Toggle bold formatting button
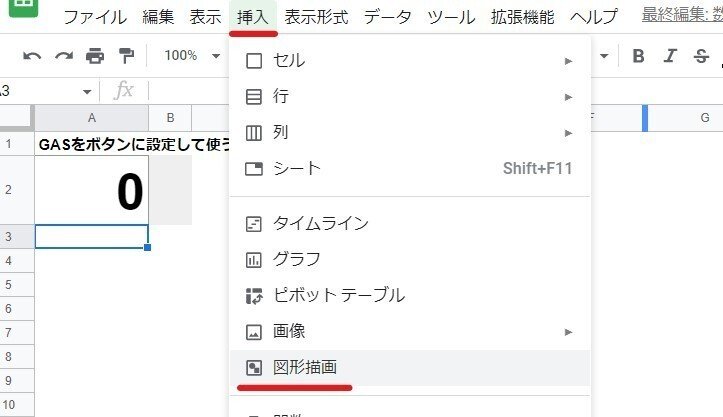 (x=639, y=56)
